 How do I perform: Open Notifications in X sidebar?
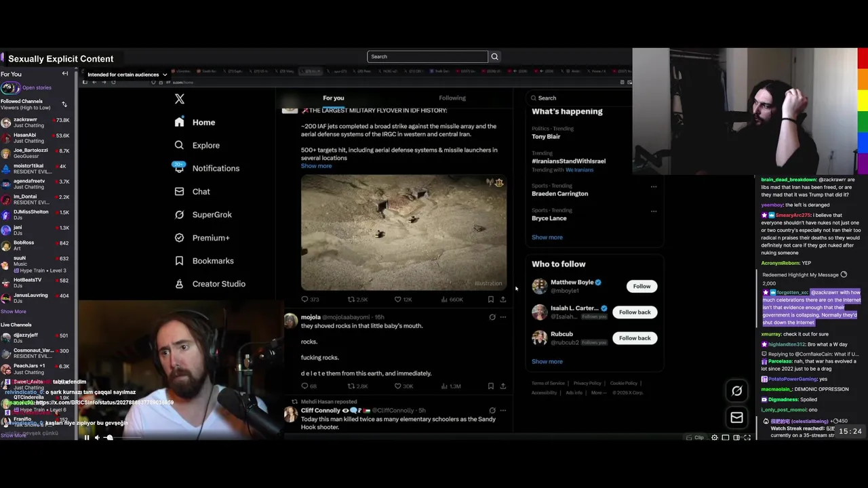[x=207, y=168]
